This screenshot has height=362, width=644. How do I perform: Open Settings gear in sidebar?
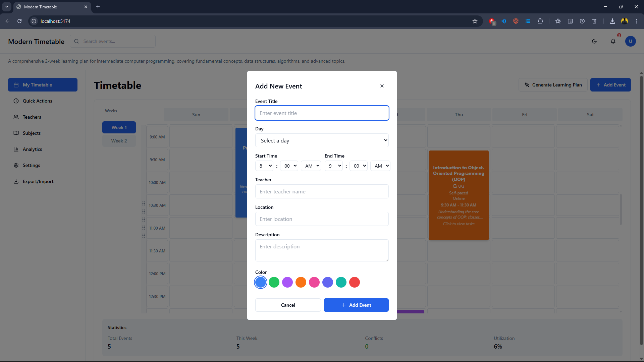31,165
